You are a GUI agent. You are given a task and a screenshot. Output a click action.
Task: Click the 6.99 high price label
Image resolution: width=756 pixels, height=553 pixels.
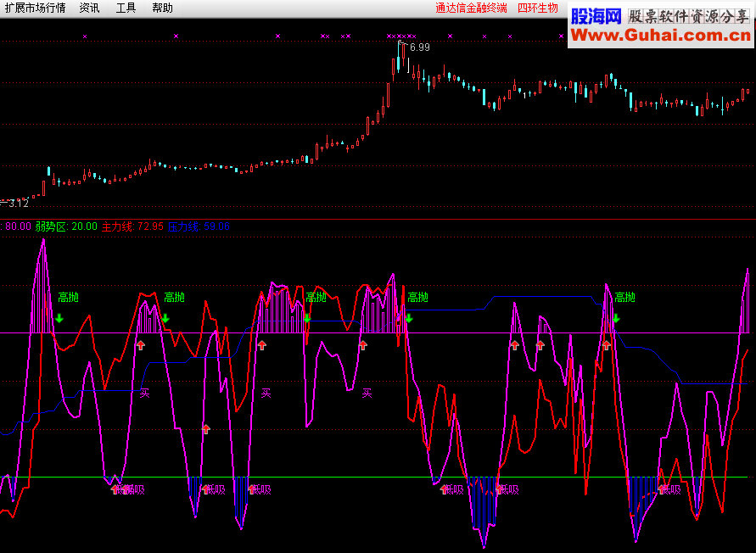[419, 47]
